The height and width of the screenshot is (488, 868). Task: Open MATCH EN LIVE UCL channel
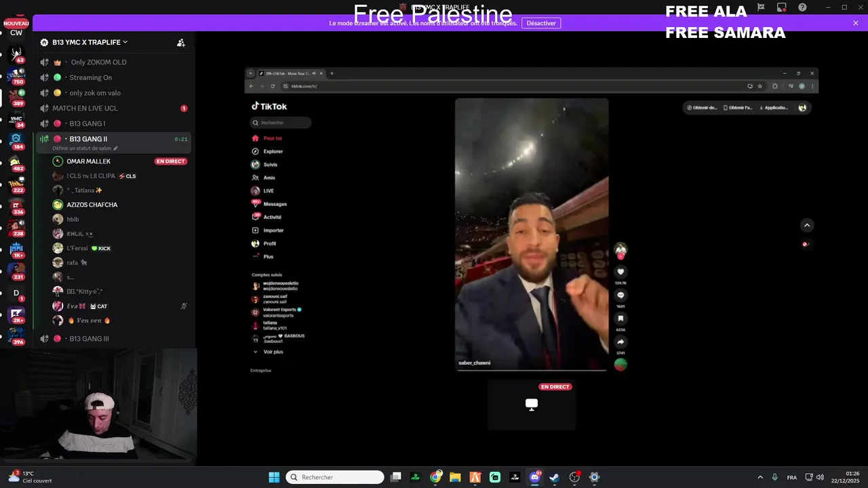115,108
